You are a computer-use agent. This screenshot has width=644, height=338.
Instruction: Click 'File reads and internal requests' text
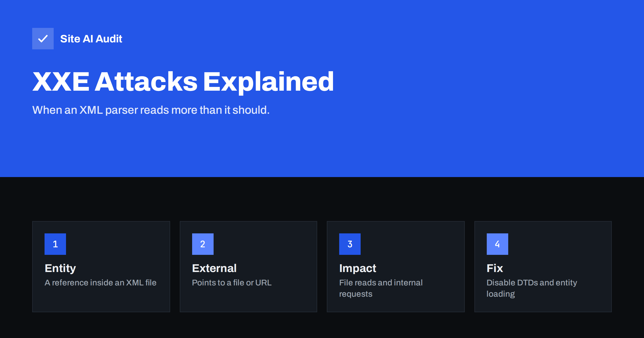381,288
